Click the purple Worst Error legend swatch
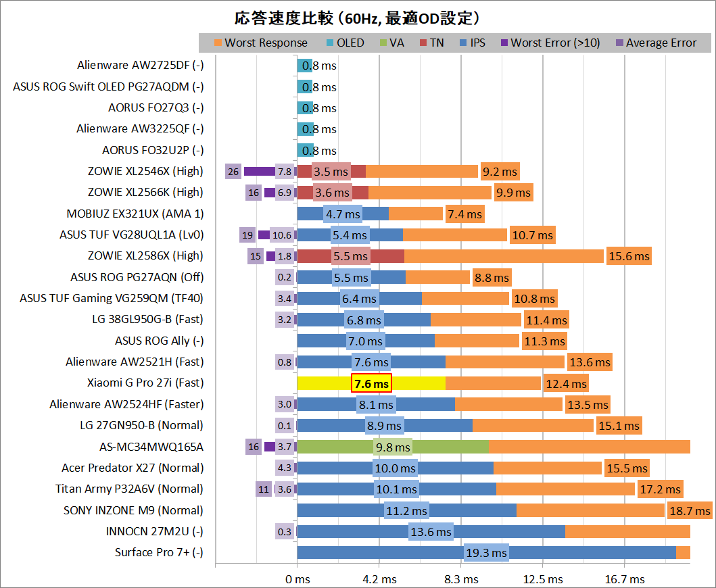716x588 pixels. [504, 43]
